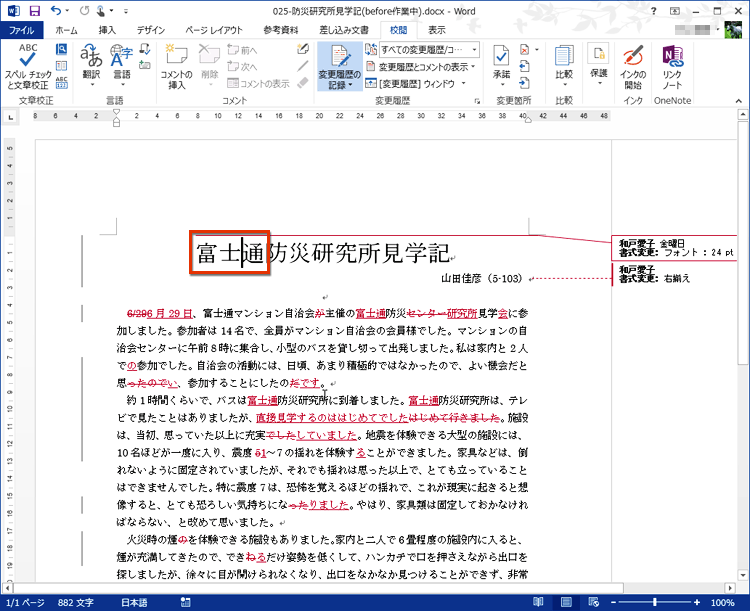Expand the [変更履歴] ウィンドウ dropdown arrow

coord(463,83)
